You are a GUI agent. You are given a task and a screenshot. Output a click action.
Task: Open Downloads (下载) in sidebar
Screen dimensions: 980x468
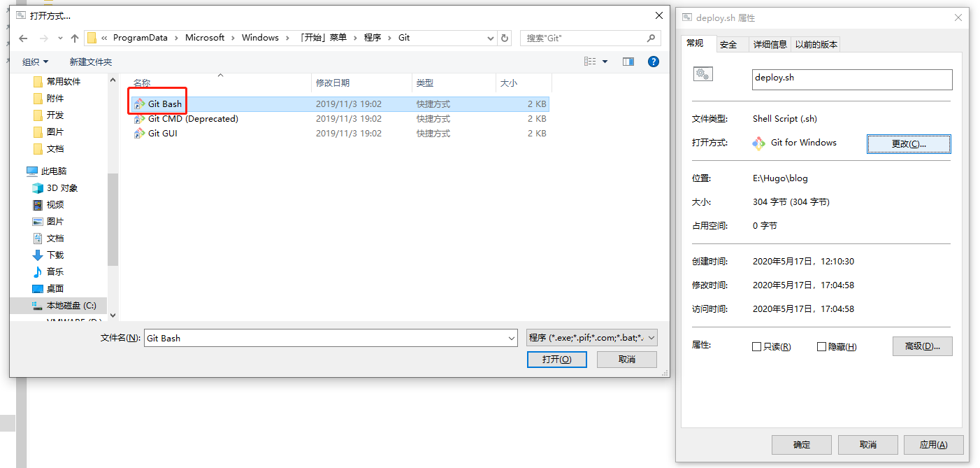tap(49, 255)
